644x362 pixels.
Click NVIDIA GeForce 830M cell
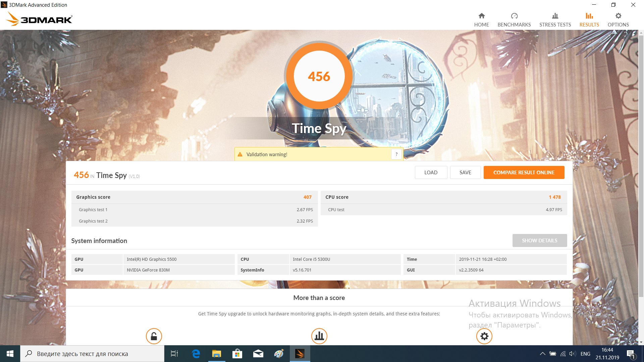coord(179,270)
